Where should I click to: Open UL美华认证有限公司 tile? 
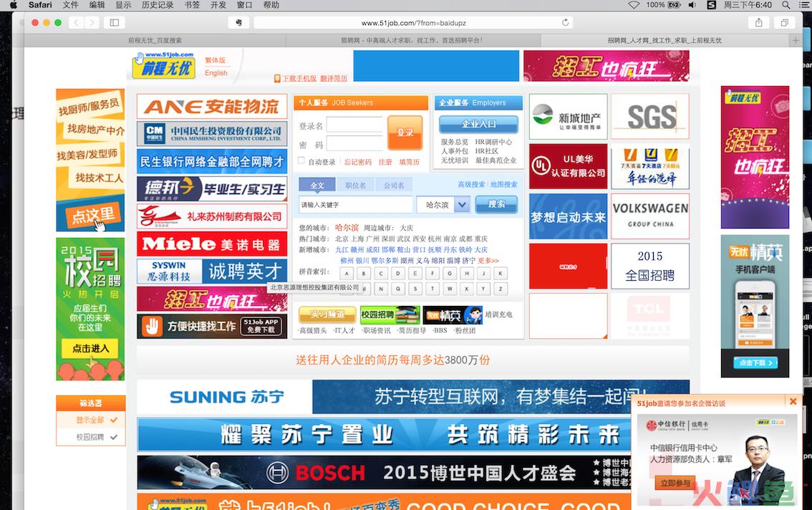pyautogui.click(x=568, y=166)
